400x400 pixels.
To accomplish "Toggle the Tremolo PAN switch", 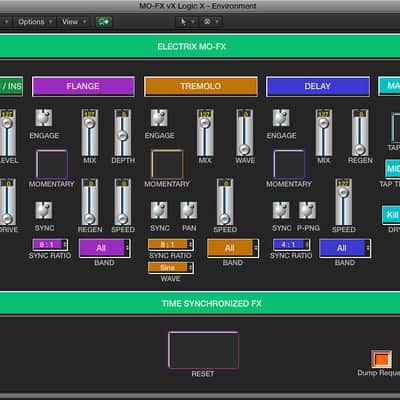I will [x=189, y=210].
